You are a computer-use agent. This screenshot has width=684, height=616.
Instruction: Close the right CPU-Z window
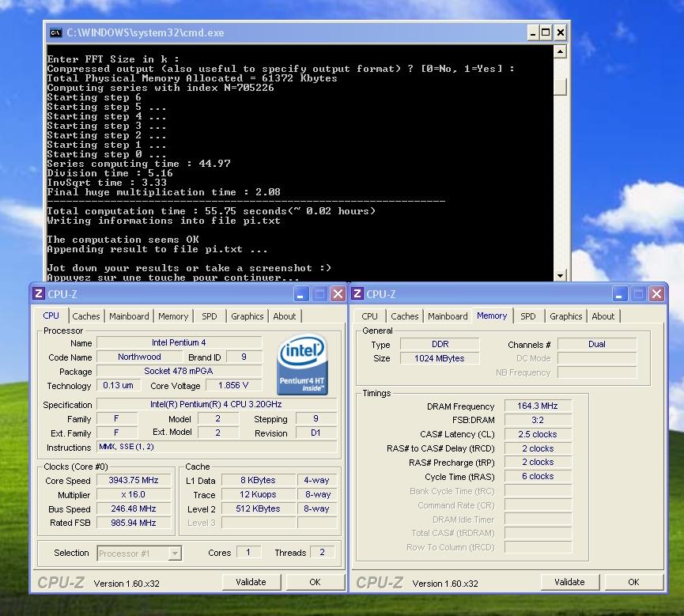pyautogui.click(x=656, y=294)
